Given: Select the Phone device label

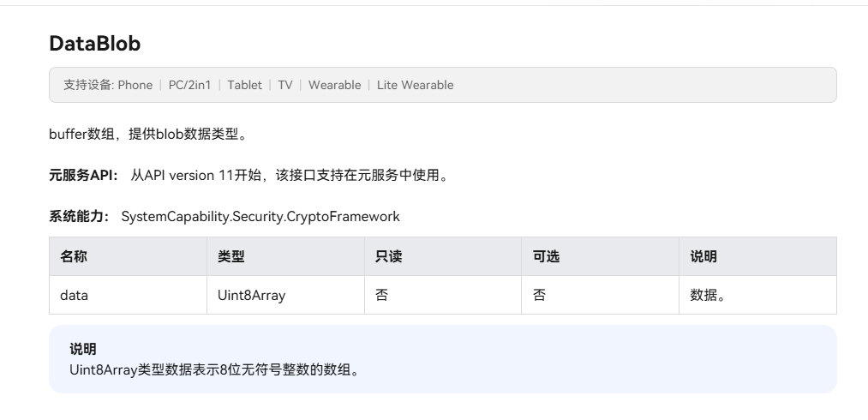Looking at the screenshot, I should coord(135,85).
